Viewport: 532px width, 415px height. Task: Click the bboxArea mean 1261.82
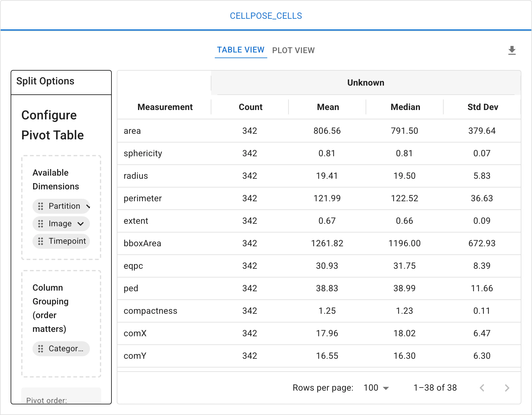pos(327,243)
